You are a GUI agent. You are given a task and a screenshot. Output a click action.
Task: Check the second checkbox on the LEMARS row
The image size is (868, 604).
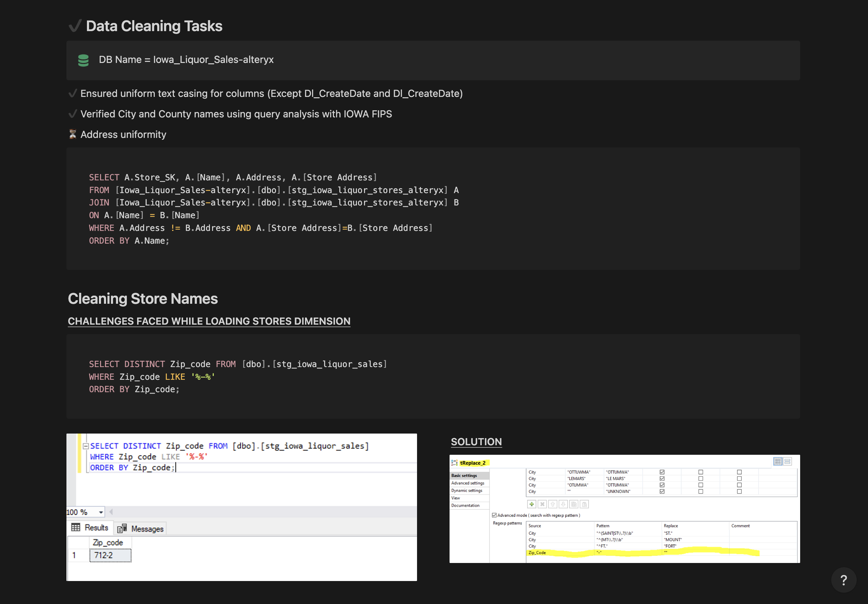701,478
